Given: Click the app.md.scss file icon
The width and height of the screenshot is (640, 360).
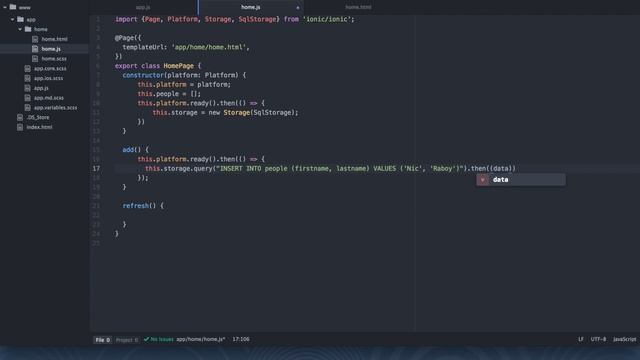Looking at the screenshot, I should pyautogui.click(x=28, y=98).
